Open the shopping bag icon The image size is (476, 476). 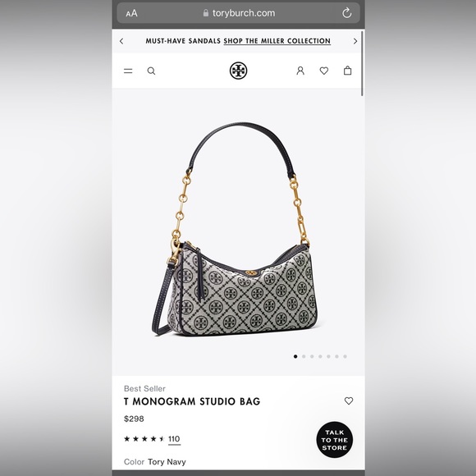point(348,71)
